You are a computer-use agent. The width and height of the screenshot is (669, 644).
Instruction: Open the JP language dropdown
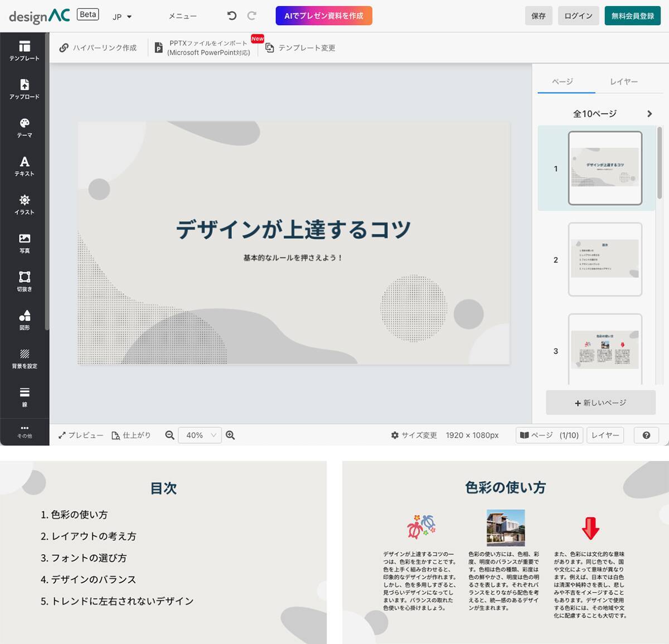(122, 17)
